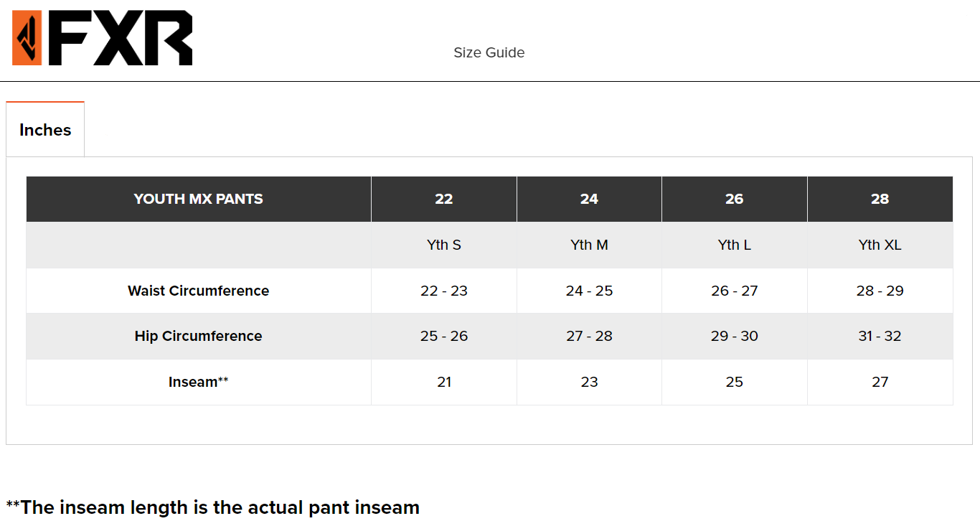This screenshot has width=980, height=521.
Task: Click size 26 column header
Action: (x=734, y=199)
